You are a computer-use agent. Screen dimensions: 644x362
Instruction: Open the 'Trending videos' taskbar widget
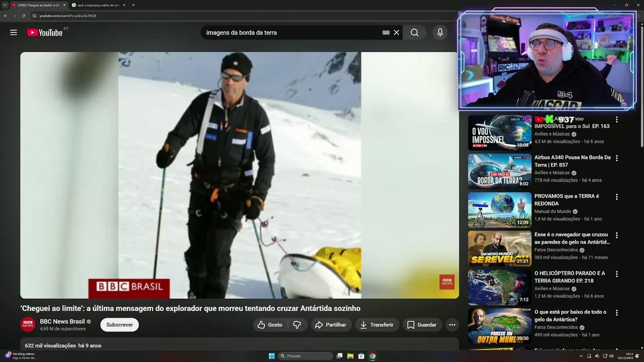(x=20, y=356)
